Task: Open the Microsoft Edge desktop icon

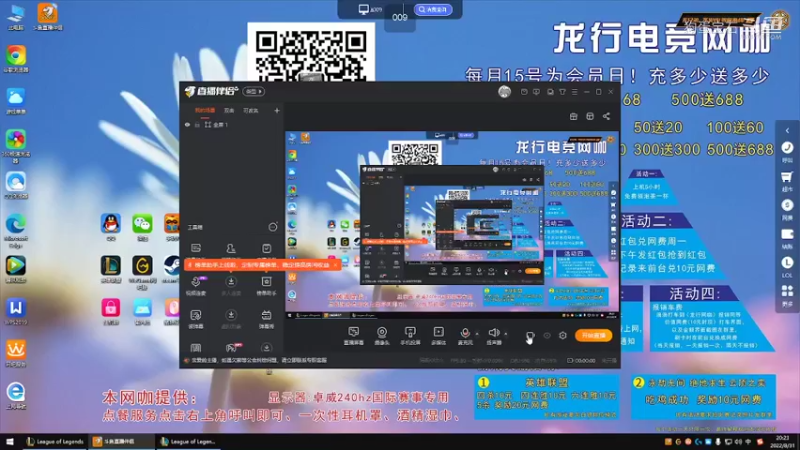Action: click(x=16, y=231)
